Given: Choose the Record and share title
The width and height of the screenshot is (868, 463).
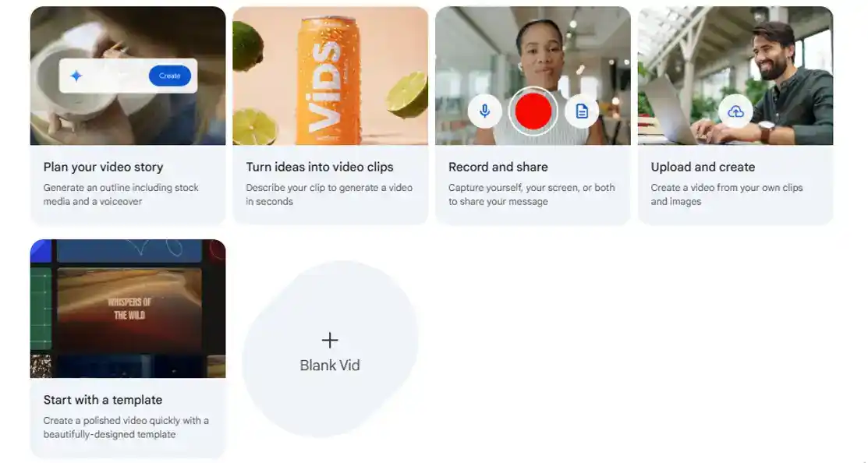Looking at the screenshot, I should point(498,167).
